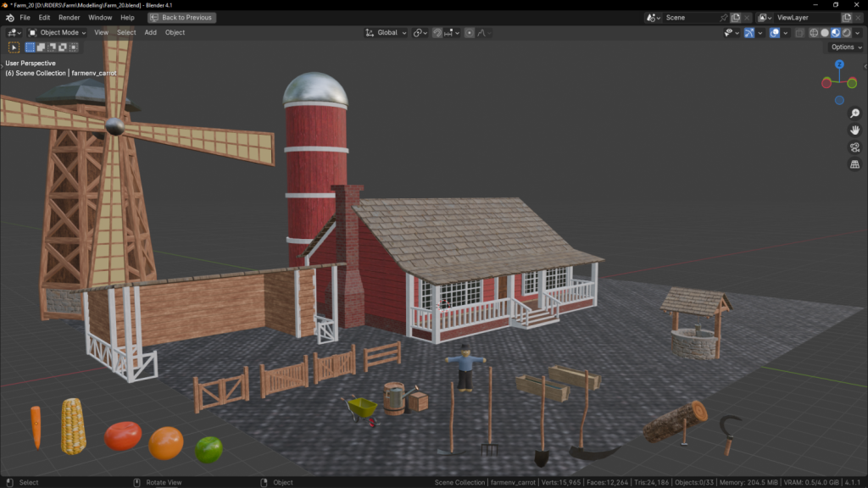The width and height of the screenshot is (868, 488).
Task: Open the Render menu
Action: (70, 18)
